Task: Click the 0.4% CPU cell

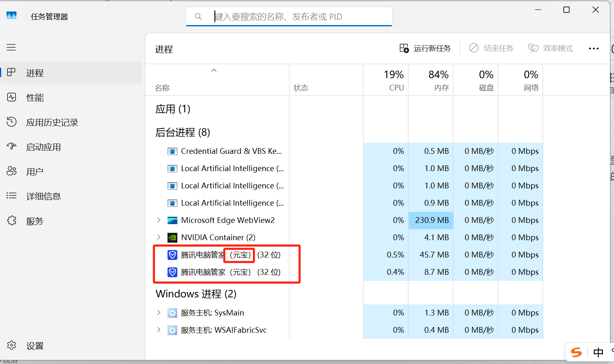Action: coord(386,272)
